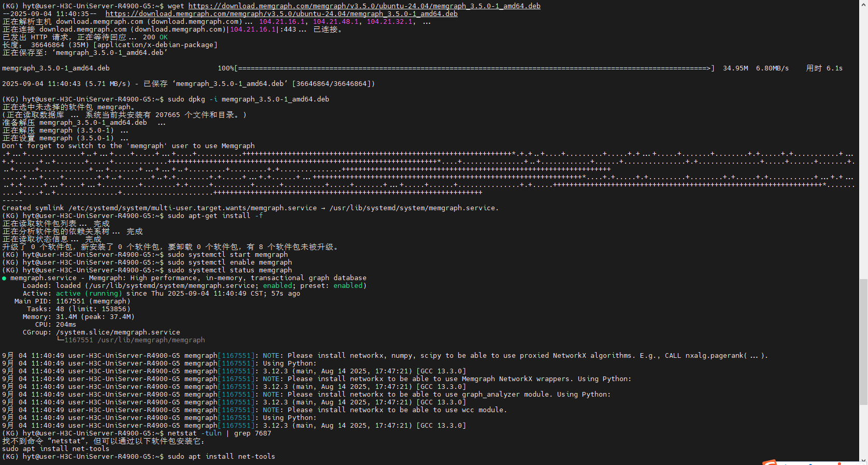Click the 'sudo apt-get install -f' command
868x465 pixels.
(215, 216)
